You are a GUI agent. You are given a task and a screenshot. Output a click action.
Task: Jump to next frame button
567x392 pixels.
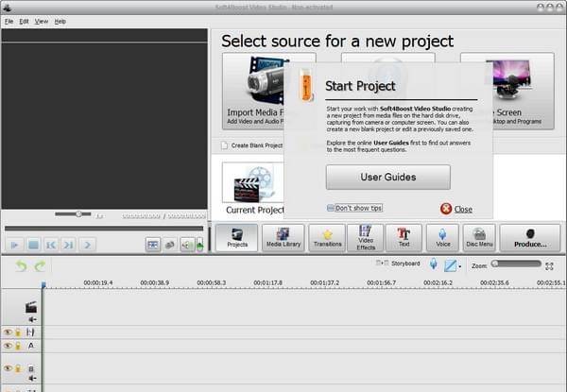click(69, 245)
